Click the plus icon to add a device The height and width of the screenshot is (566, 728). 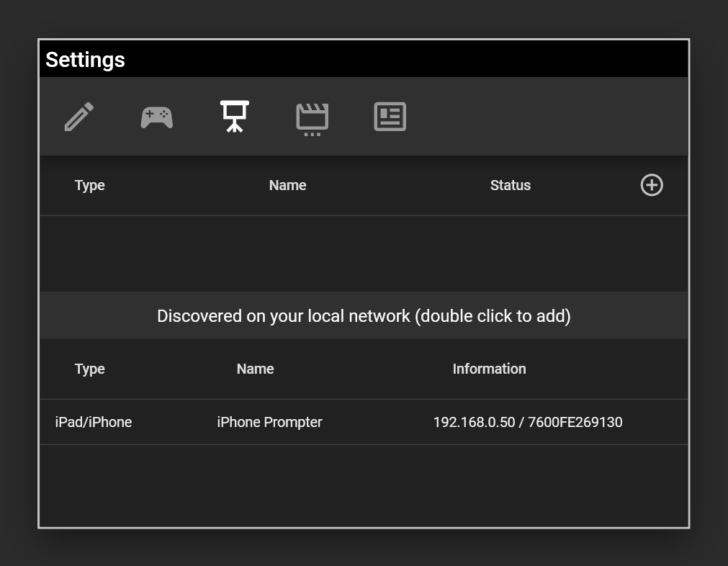[651, 185]
